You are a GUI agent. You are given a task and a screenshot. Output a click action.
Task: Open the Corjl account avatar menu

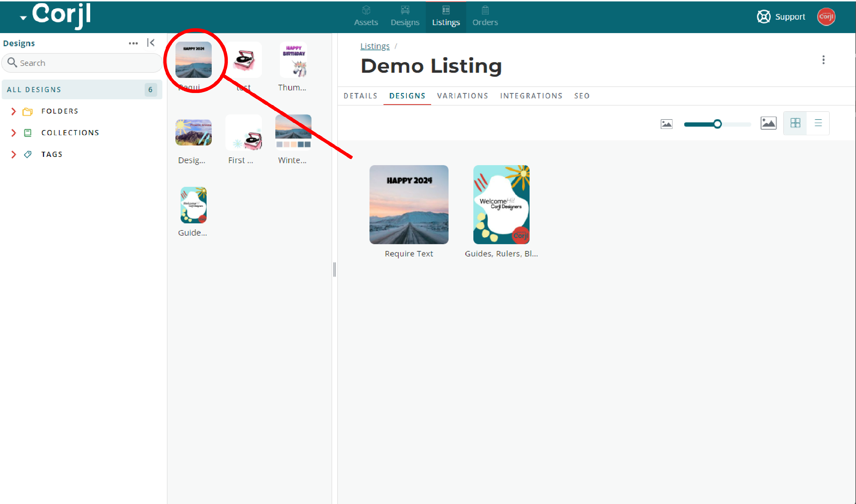point(826,17)
